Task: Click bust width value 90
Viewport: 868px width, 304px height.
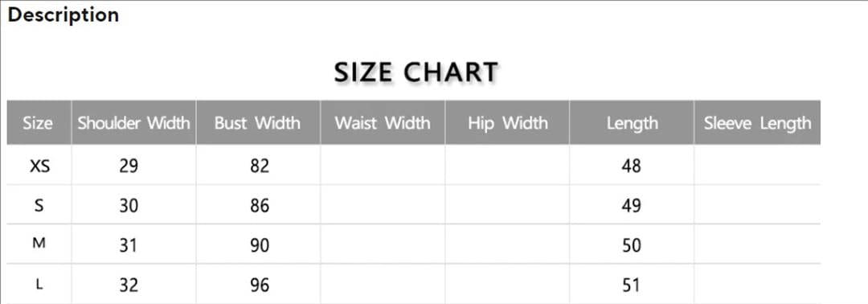Action: (x=259, y=245)
